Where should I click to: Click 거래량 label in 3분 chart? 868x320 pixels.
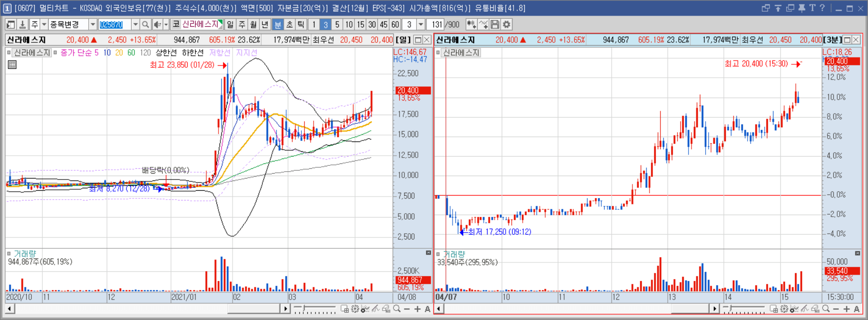click(454, 254)
